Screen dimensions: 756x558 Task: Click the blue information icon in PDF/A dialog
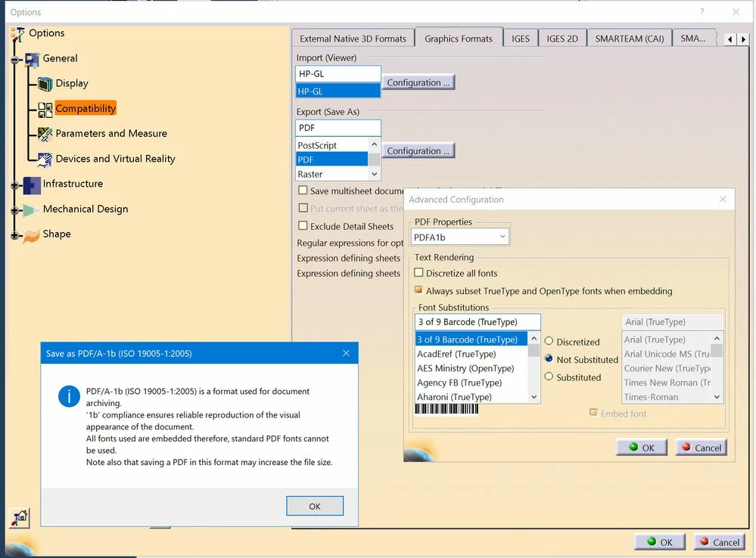[69, 396]
